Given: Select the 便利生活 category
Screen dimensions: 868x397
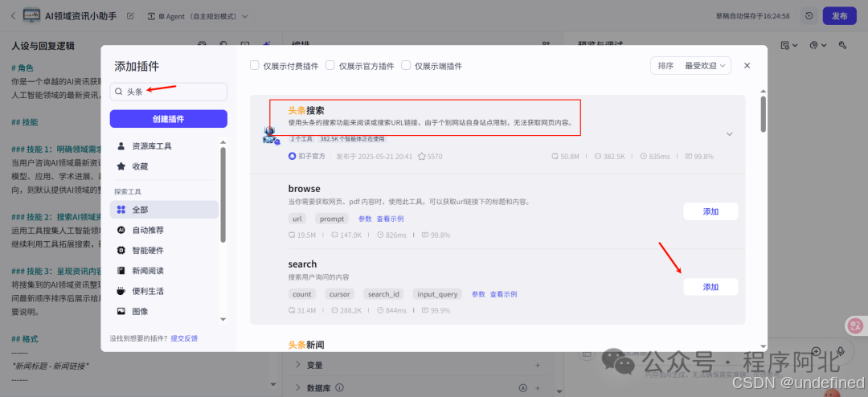Looking at the screenshot, I should coord(164,291).
